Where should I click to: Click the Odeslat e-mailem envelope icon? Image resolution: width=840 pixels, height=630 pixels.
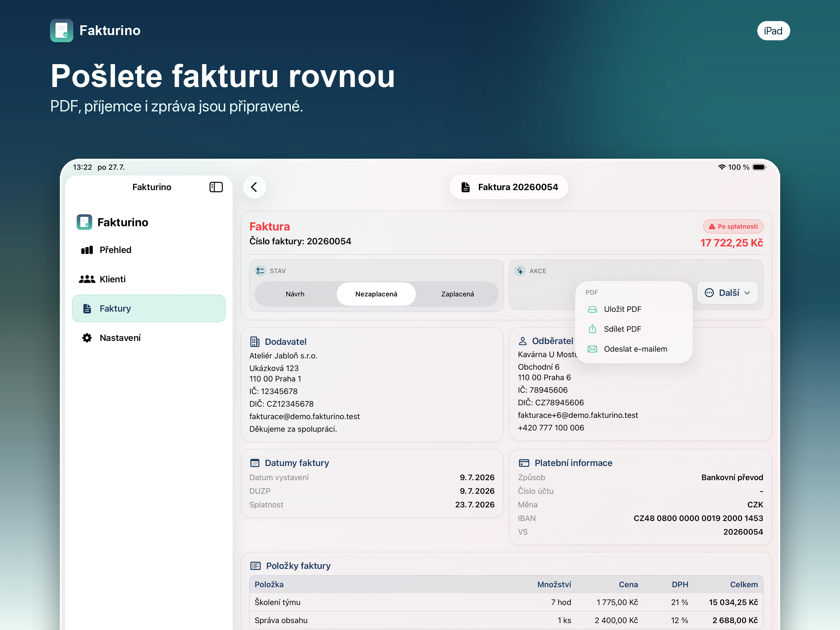pyautogui.click(x=592, y=349)
